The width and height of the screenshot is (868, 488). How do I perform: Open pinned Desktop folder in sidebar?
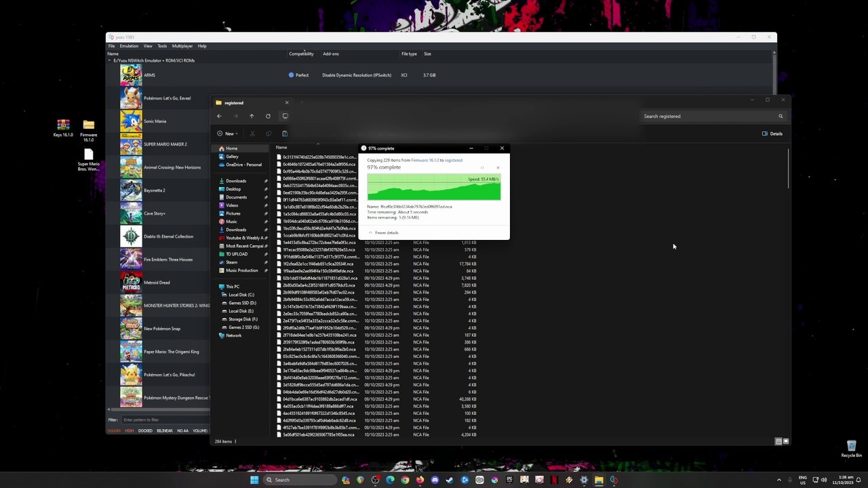(x=233, y=189)
